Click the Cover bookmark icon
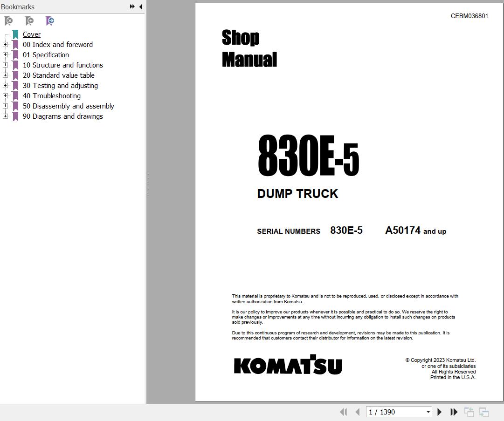The height and width of the screenshot is (421, 504). pos(15,34)
